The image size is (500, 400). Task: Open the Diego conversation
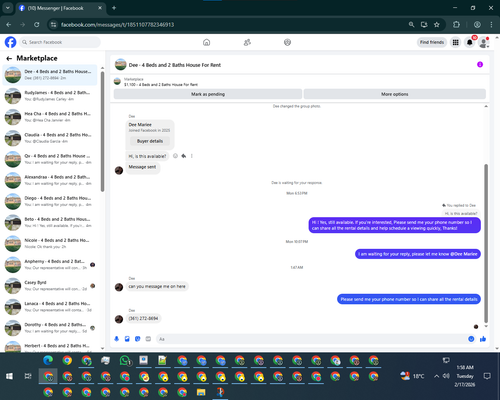click(50, 201)
